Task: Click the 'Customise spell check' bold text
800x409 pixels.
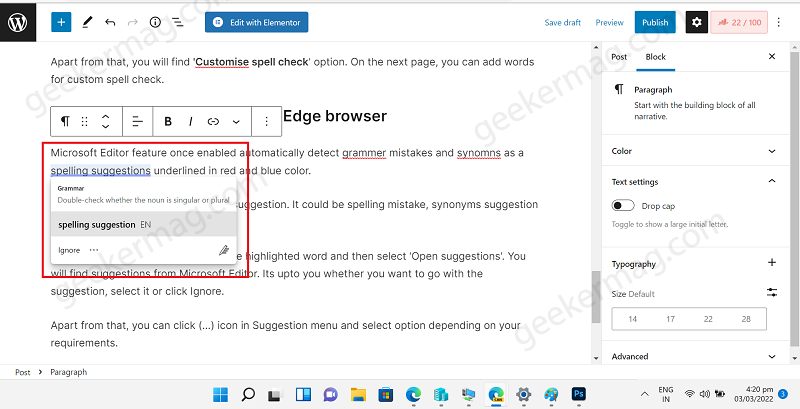Action: (x=252, y=62)
